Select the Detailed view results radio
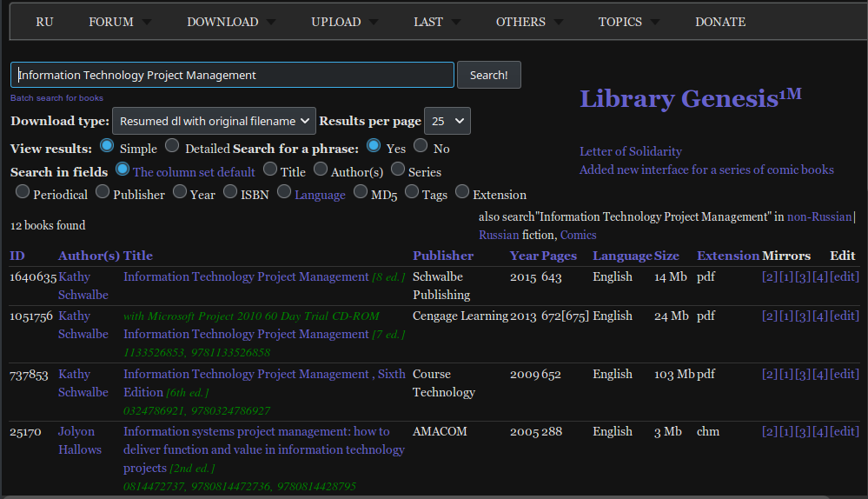 [x=172, y=146]
